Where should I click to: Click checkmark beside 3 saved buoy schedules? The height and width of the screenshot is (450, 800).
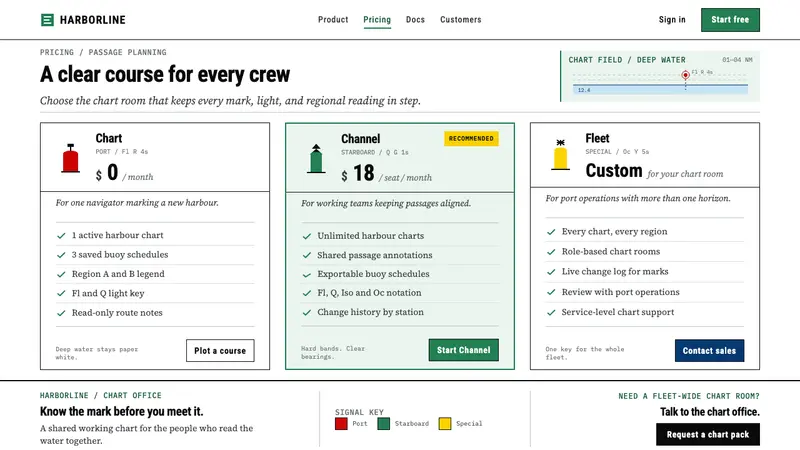[x=61, y=255]
